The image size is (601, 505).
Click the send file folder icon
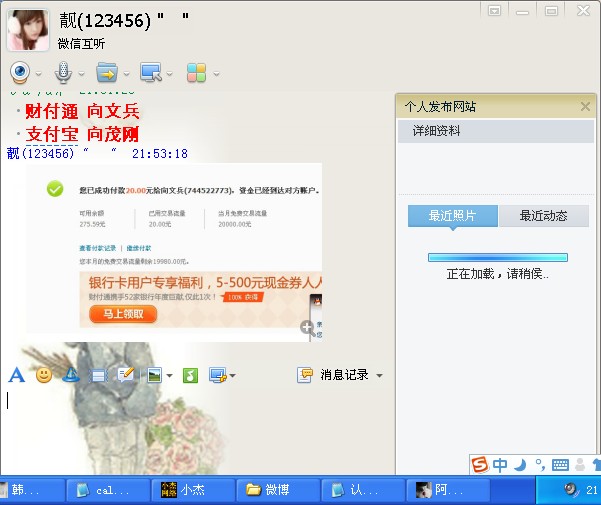click(x=107, y=73)
